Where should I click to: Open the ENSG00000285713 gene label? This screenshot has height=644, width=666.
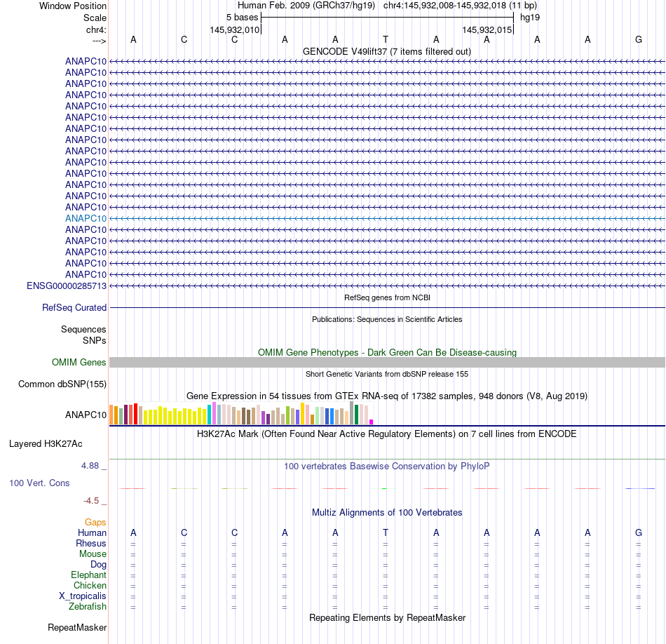67,286
